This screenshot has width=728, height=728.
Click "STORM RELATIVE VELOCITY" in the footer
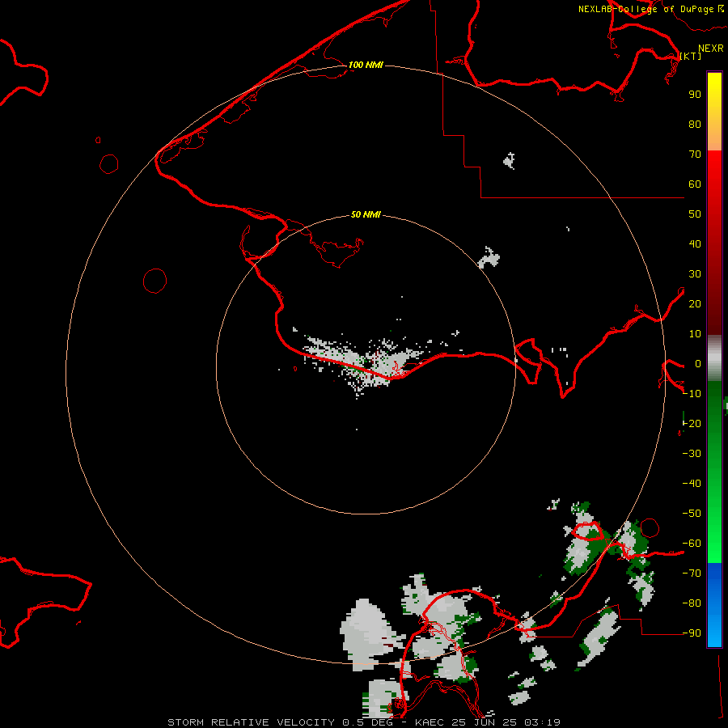click(251, 722)
